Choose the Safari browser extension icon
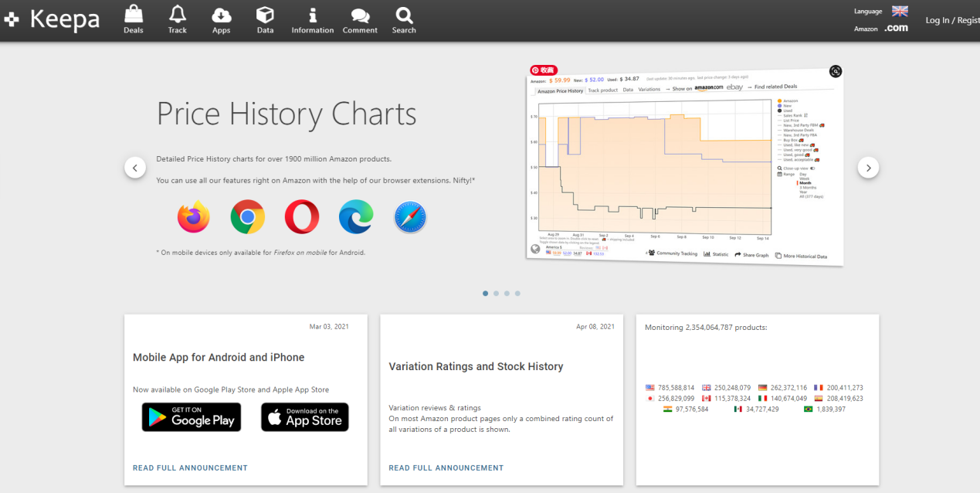The height and width of the screenshot is (493, 980). coord(410,217)
